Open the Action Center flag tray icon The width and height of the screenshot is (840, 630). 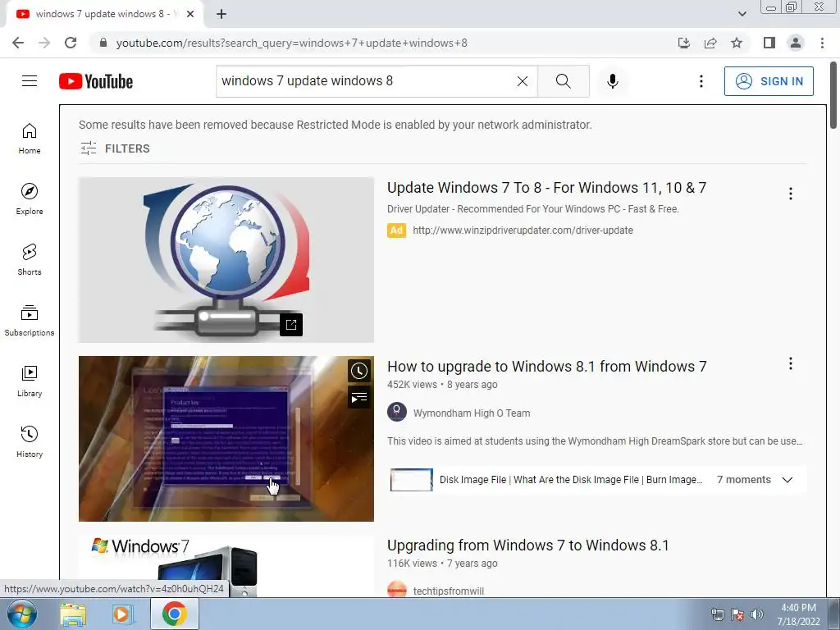[x=737, y=614]
